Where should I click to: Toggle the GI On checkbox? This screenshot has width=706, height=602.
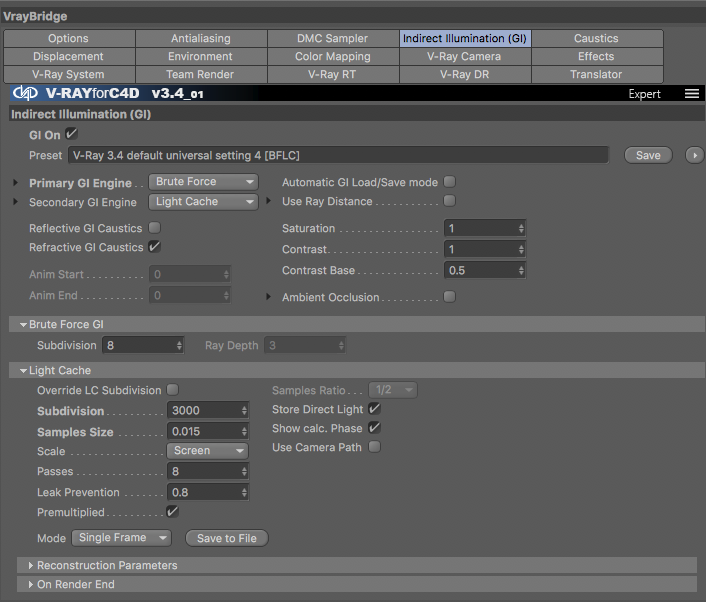pyautogui.click(x=71, y=134)
